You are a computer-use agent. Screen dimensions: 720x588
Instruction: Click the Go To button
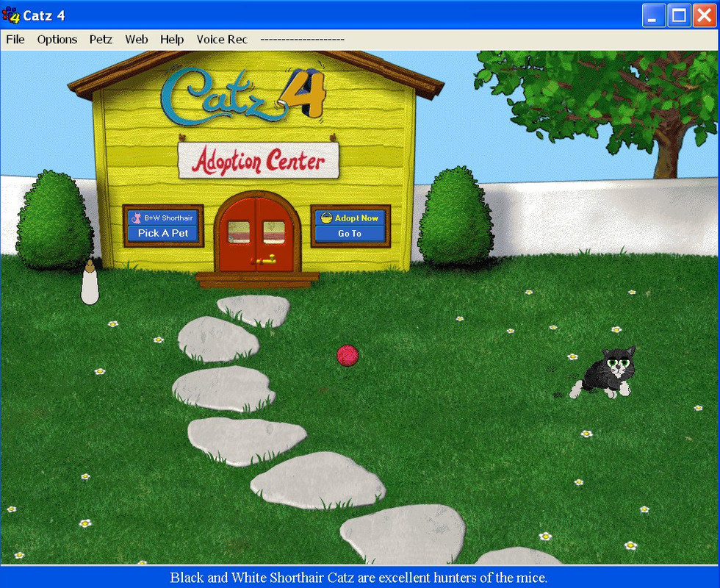350,234
